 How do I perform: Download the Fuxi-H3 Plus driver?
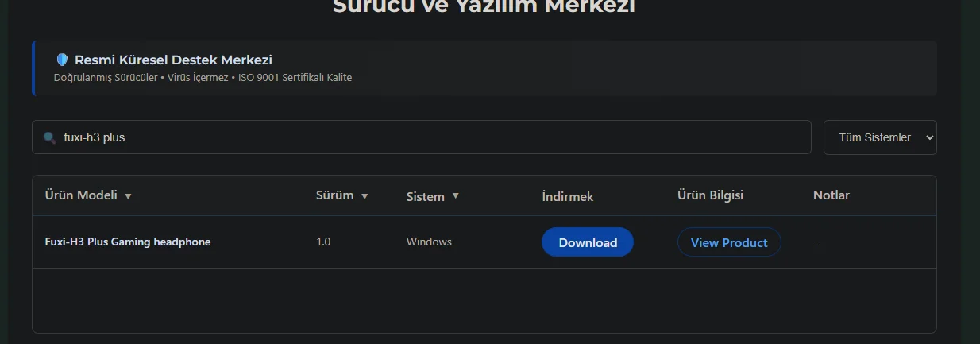[588, 242]
